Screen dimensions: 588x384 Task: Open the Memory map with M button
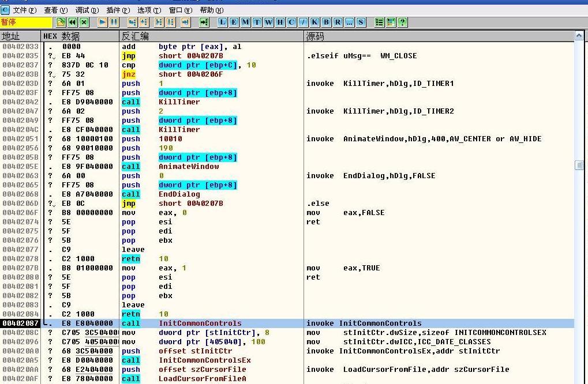[x=246, y=22]
